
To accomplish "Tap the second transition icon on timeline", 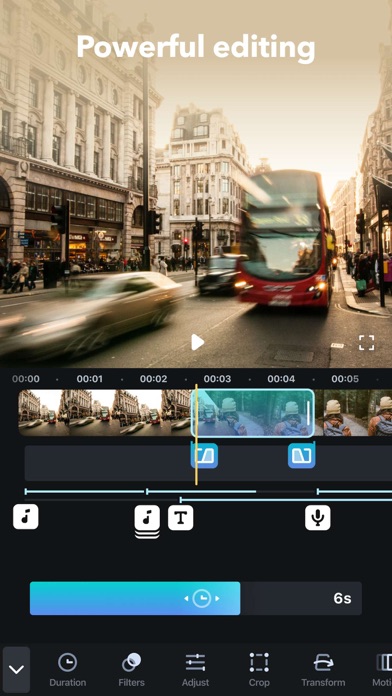I will (301, 455).
